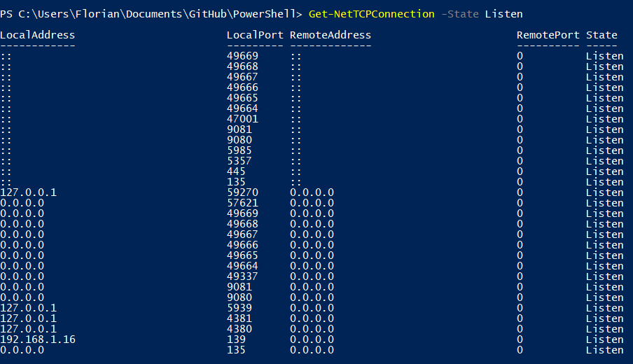Click local port 49337
The image size is (633, 364).
coord(242,276)
